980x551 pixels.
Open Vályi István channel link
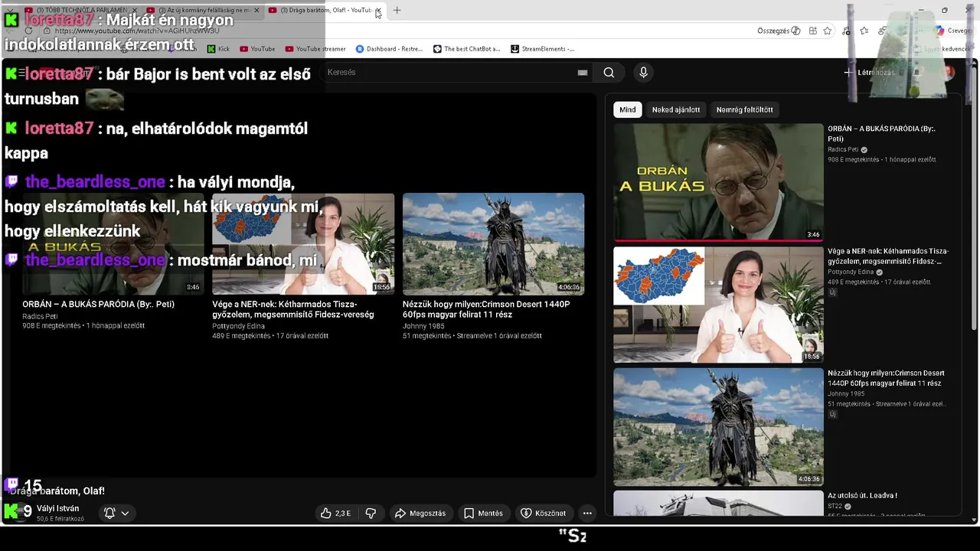tap(57, 508)
